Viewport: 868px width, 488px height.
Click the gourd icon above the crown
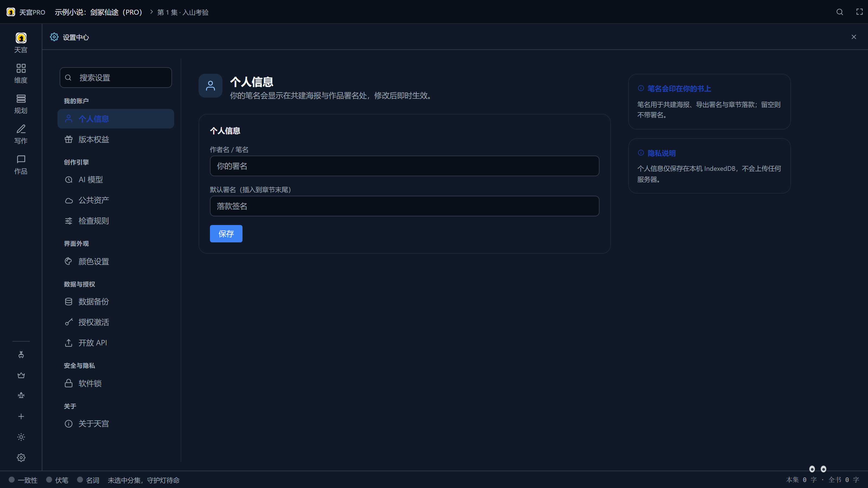(x=21, y=355)
